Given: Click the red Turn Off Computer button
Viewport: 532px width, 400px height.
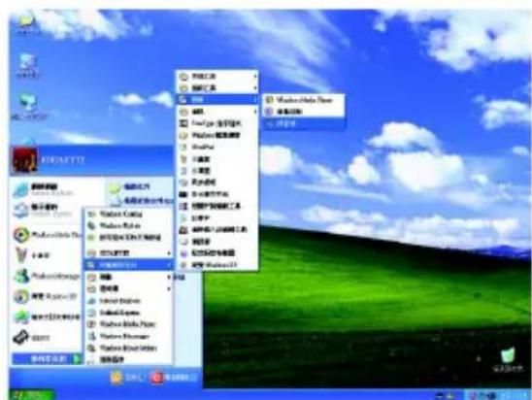Looking at the screenshot, I should (156, 378).
